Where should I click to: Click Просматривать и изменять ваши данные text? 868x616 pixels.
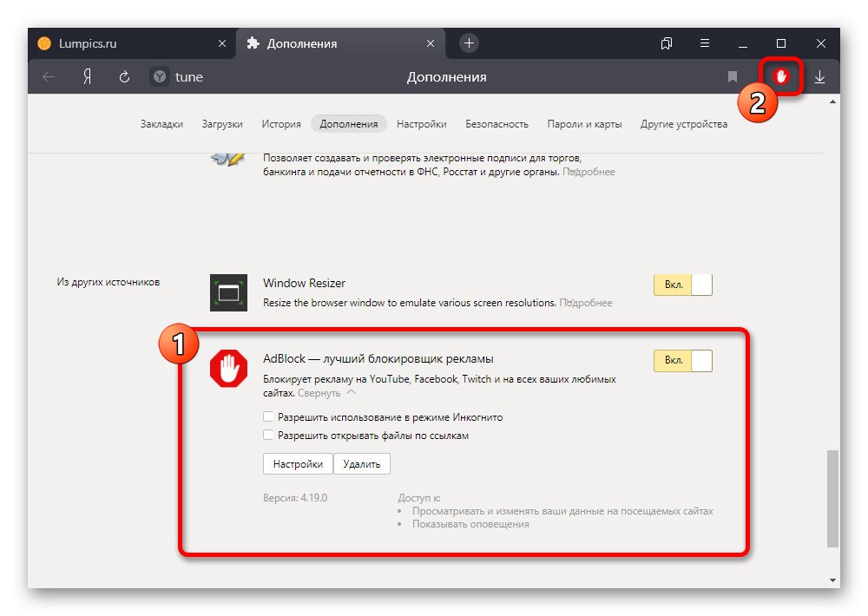pyautogui.click(x=562, y=511)
